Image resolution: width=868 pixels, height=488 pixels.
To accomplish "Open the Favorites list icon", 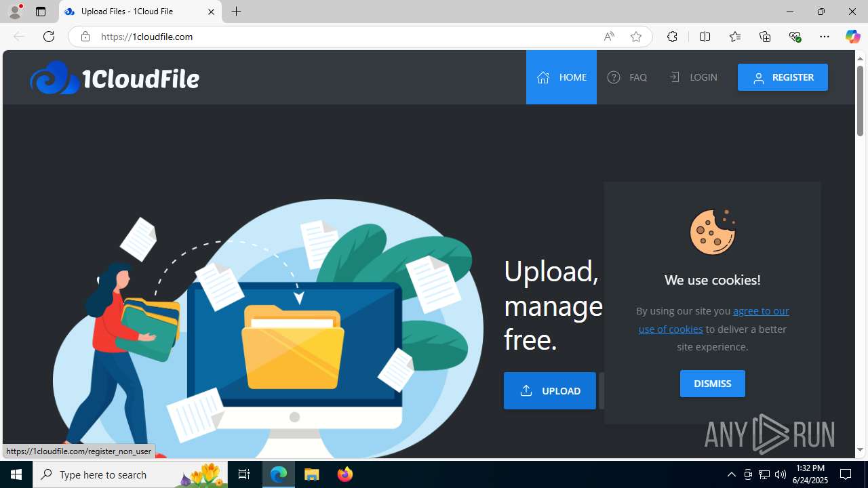I will [x=735, y=37].
